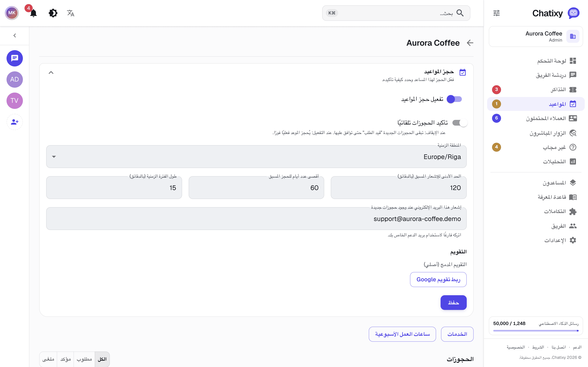Collapse the left chat panel chevron
Viewport: 588px width, 367px height.
pyautogui.click(x=14, y=36)
